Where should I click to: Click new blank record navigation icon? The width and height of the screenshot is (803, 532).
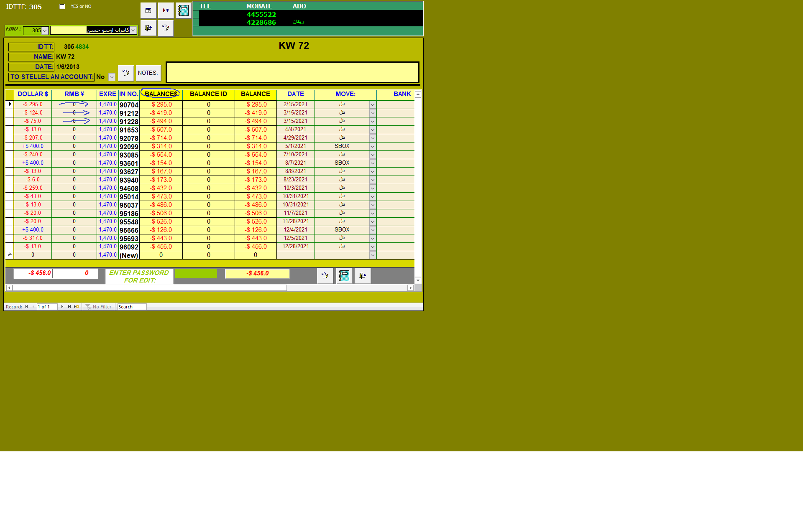pos(77,307)
